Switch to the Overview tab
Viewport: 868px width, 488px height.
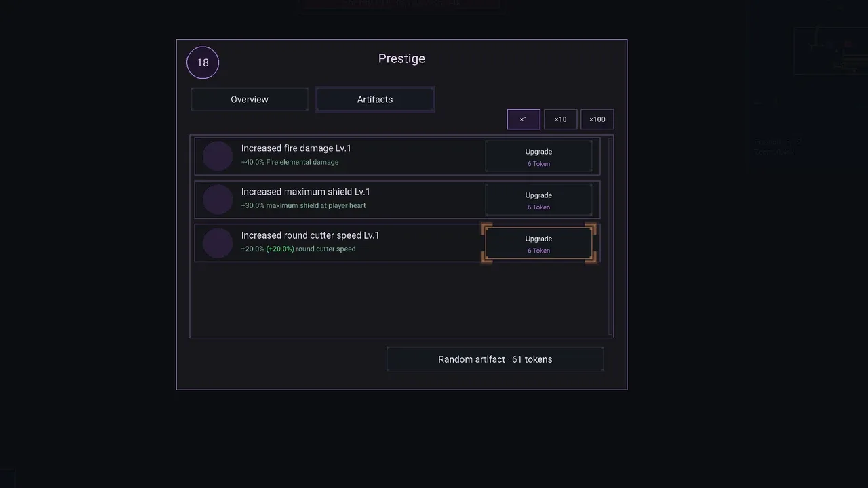250,99
